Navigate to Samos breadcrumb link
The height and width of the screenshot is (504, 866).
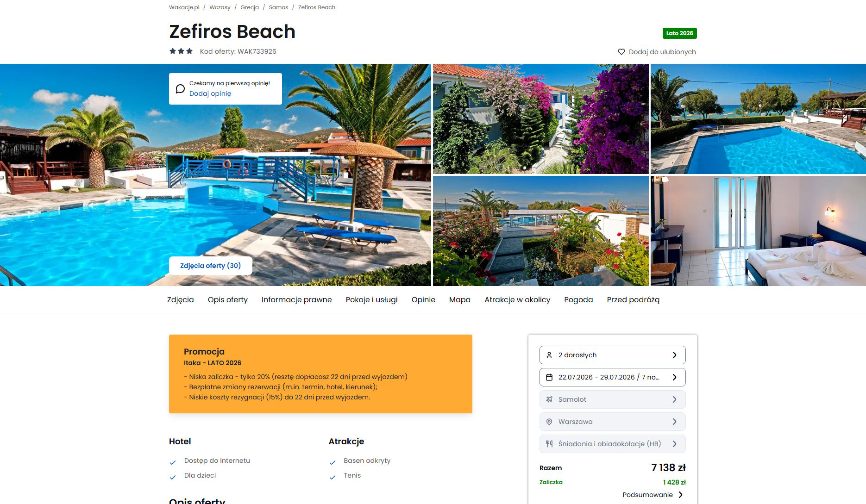[x=278, y=7]
